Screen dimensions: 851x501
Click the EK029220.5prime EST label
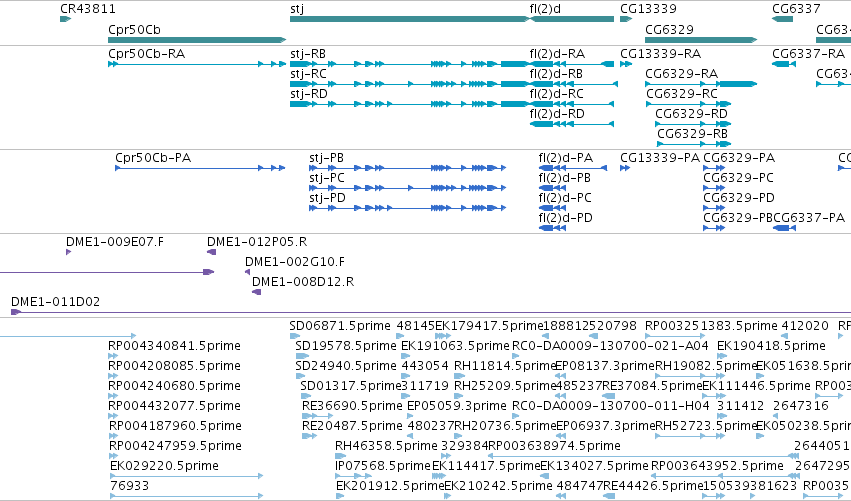click(x=164, y=466)
